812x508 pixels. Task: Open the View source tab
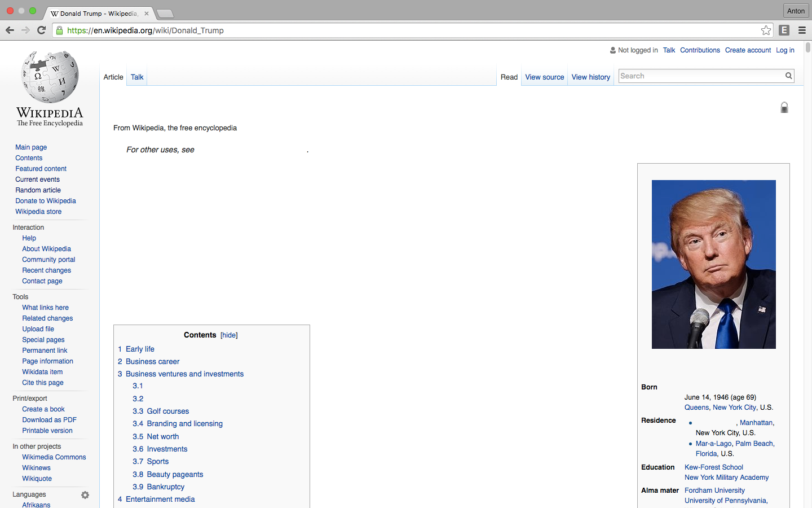click(x=545, y=77)
